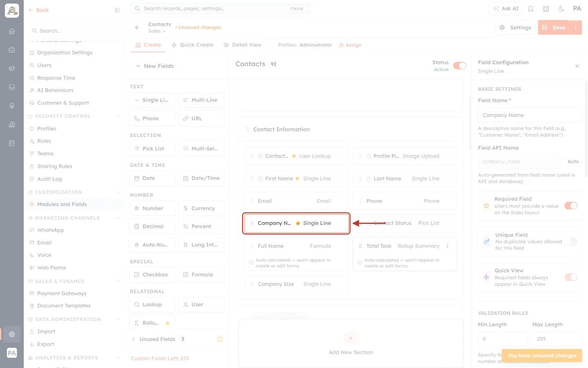Screen dimensions: 588x368
Task: Collapse the New Fields panel
Action: (x=138, y=66)
